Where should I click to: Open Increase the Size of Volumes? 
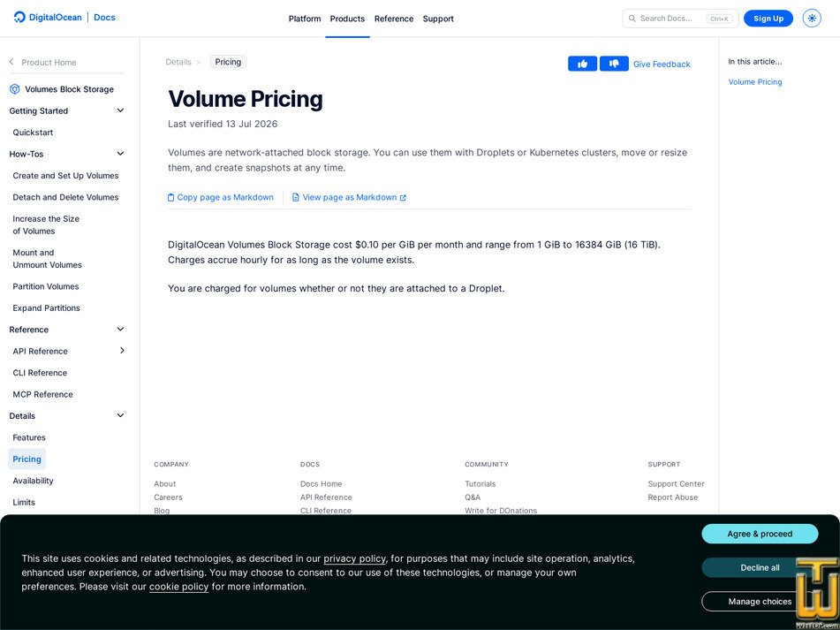coord(46,225)
